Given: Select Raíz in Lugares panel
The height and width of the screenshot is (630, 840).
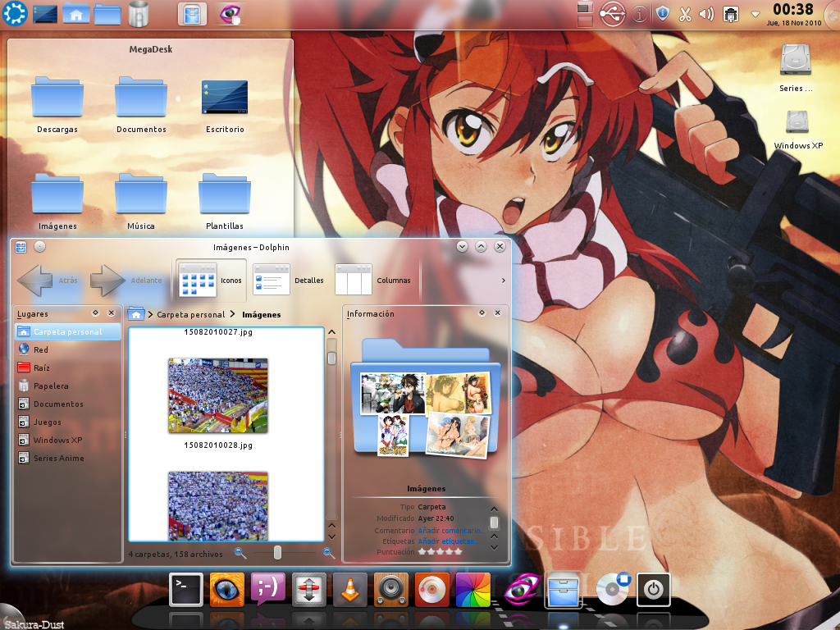Looking at the screenshot, I should pyautogui.click(x=67, y=368).
